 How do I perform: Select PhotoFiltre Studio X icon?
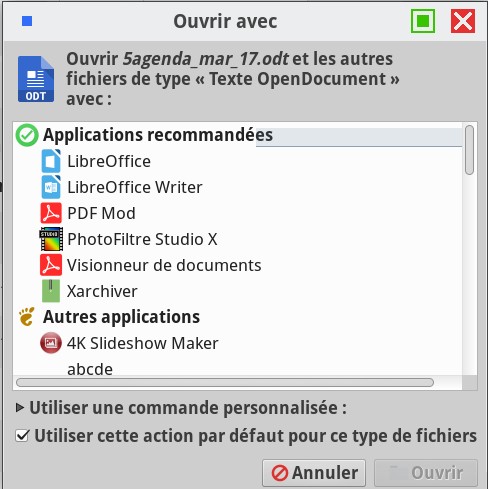[x=51, y=239]
